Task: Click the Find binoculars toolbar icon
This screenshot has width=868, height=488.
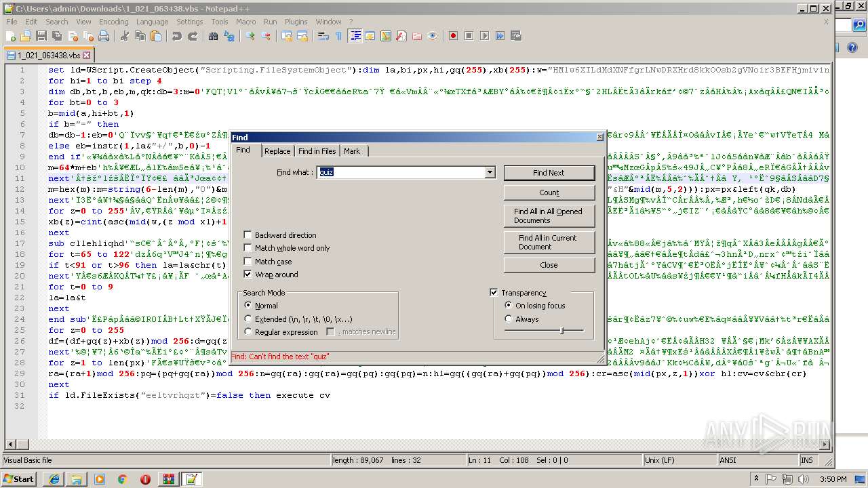Action: click(213, 36)
